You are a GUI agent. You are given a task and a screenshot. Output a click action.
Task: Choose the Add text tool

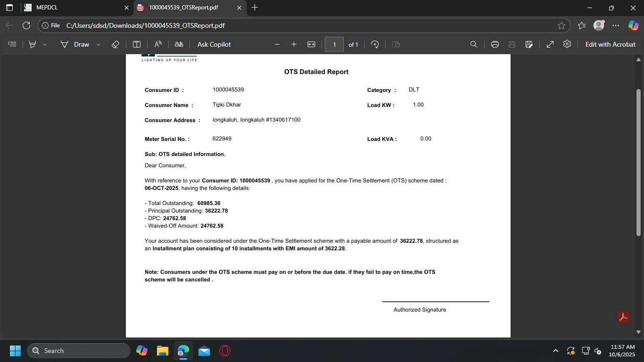point(137,44)
